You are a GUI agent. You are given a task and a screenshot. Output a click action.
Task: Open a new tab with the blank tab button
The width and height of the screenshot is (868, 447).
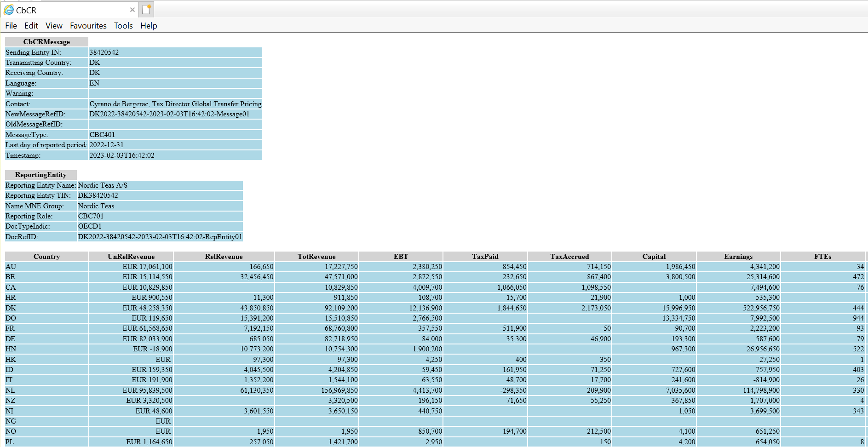tap(146, 10)
